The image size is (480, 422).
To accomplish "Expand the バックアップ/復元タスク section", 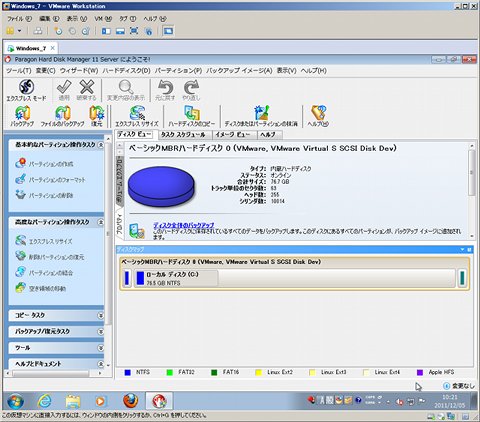I will tap(100, 331).
